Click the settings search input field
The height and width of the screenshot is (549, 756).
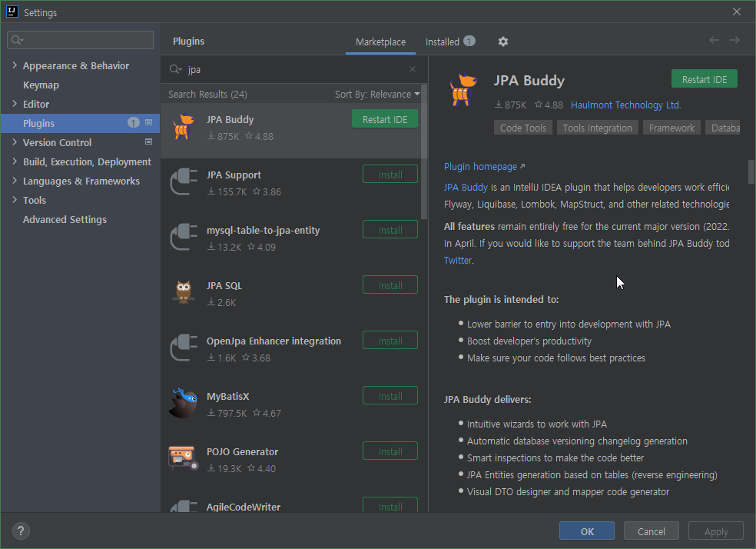pyautogui.click(x=81, y=40)
